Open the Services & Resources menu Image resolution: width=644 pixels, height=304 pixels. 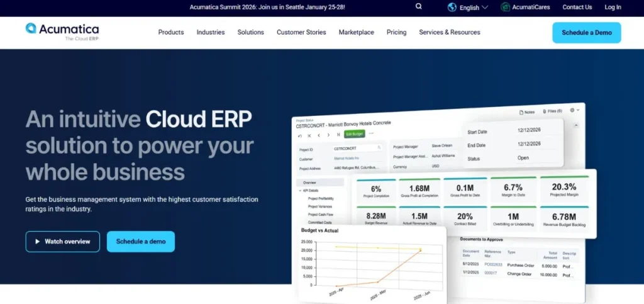click(449, 32)
